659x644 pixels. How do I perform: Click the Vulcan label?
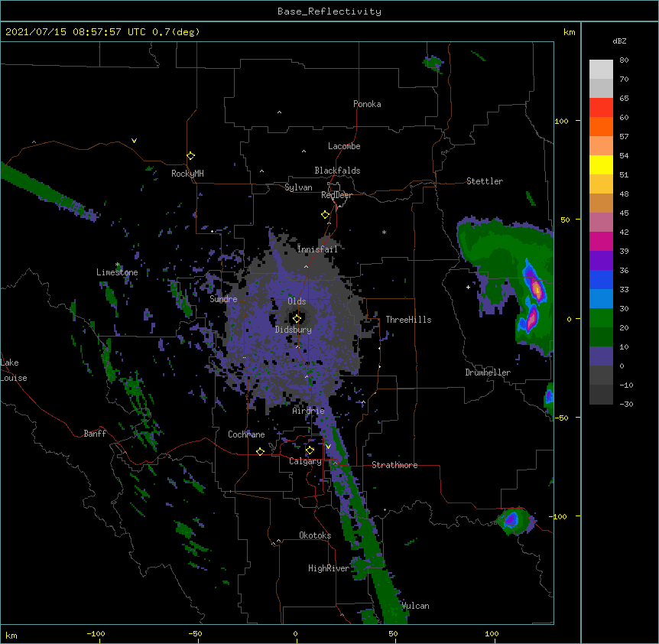click(415, 606)
